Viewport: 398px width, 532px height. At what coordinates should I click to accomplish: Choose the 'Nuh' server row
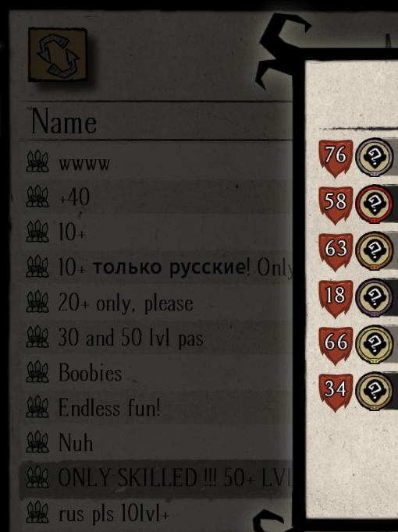click(157, 443)
